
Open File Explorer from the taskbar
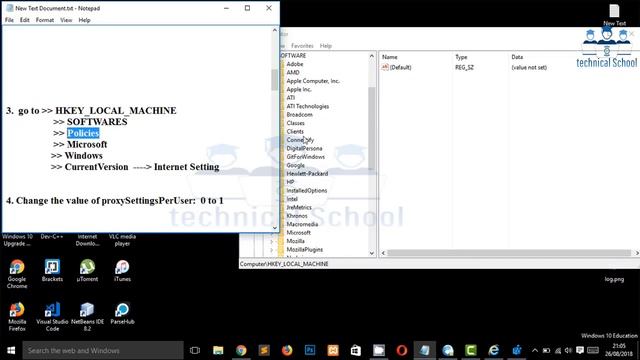tap(218, 350)
